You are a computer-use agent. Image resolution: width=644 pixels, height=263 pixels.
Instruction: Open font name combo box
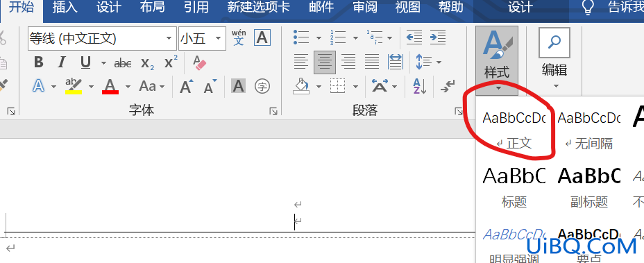click(x=102, y=39)
